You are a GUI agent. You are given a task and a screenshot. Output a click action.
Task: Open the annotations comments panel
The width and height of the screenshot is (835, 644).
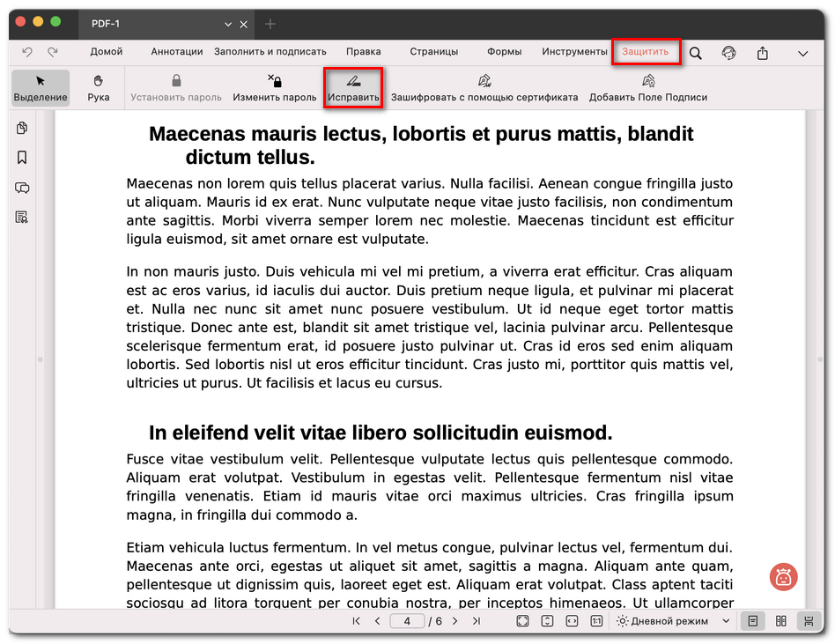tap(22, 187)
